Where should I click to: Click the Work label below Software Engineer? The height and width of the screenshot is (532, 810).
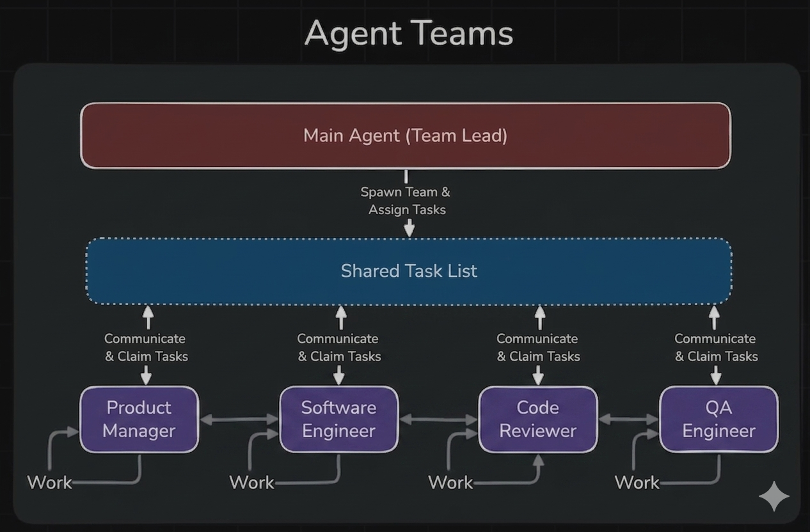pos(251,482)
